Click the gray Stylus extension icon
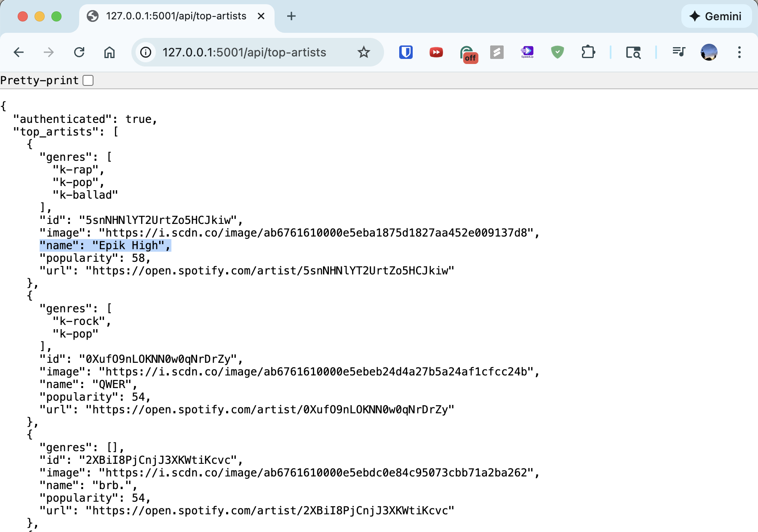758x532 pixels. coord(496,52)
